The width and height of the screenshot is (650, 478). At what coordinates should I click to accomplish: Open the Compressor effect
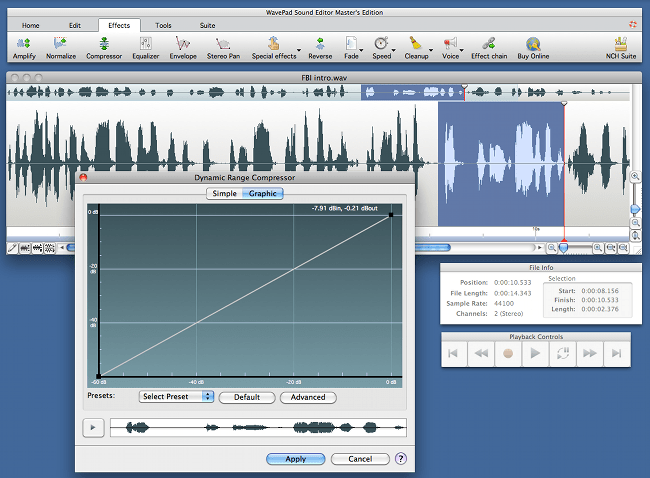(x=104, y=48)
